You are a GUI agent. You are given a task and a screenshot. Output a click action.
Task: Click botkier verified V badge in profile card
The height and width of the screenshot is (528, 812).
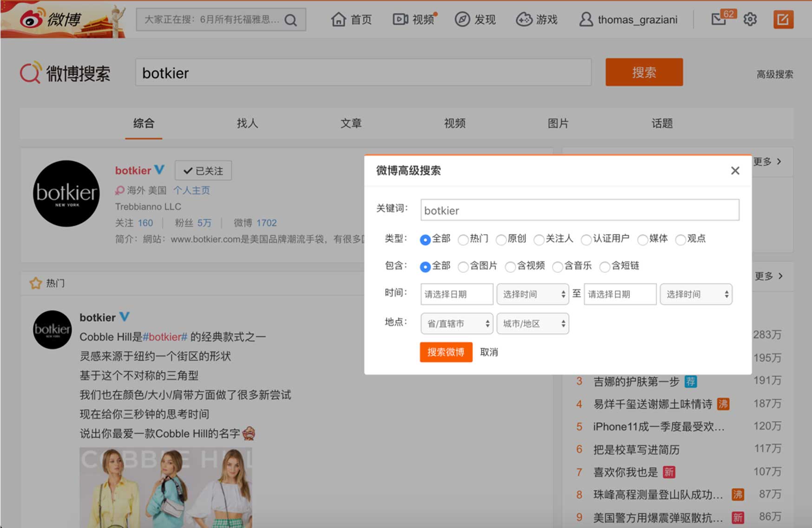pos(159,170)
